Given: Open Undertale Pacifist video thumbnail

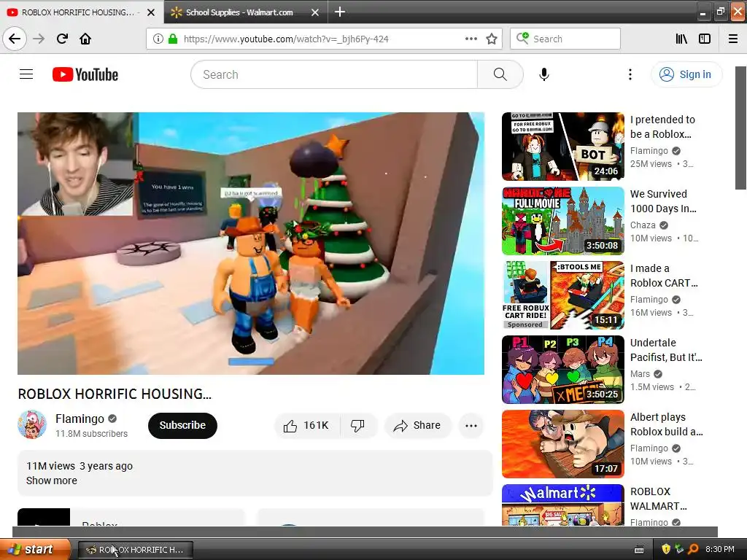Looking at the screenshot, I should (563, 370).
